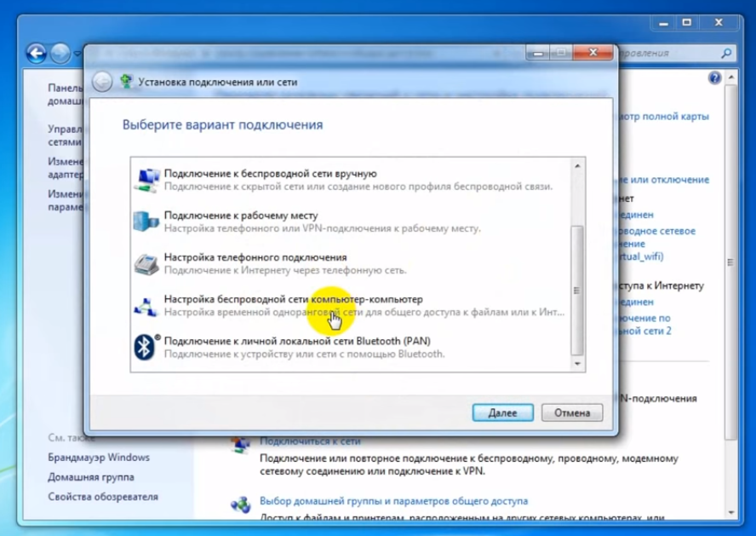
Task: Click Control Panel scrollbar down arrow
Action: click(731, 512)
